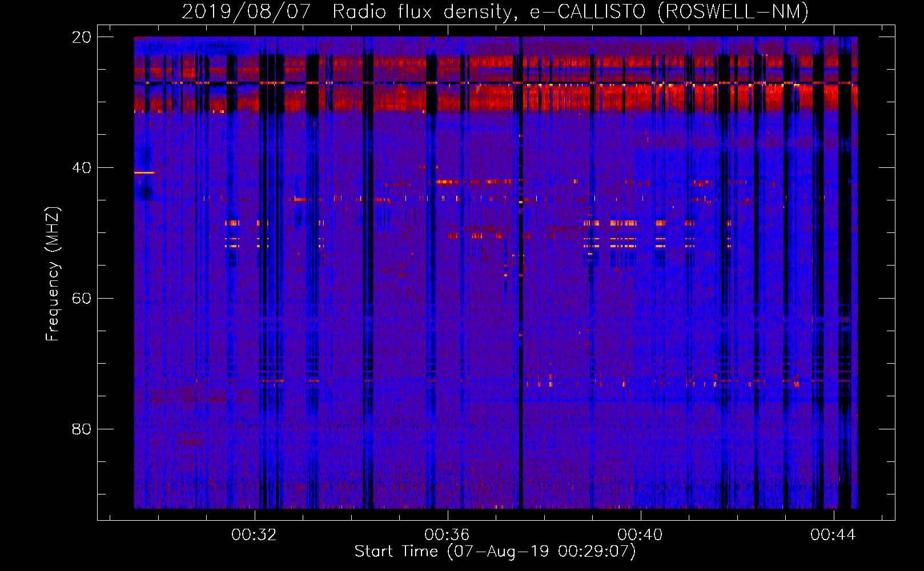
Task: Click the frequency tick label '80'
Action: pyautogui.click(x=81, y=429)
